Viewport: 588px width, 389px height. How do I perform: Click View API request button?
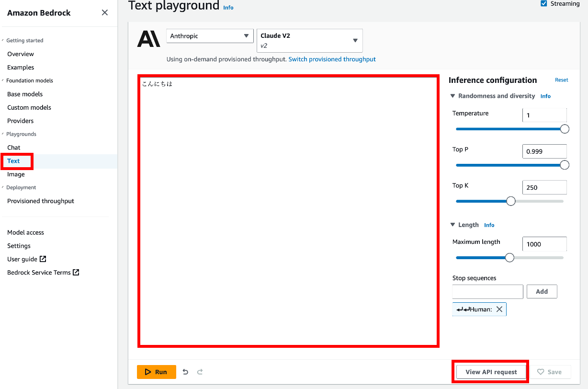[x=491, y=372]
